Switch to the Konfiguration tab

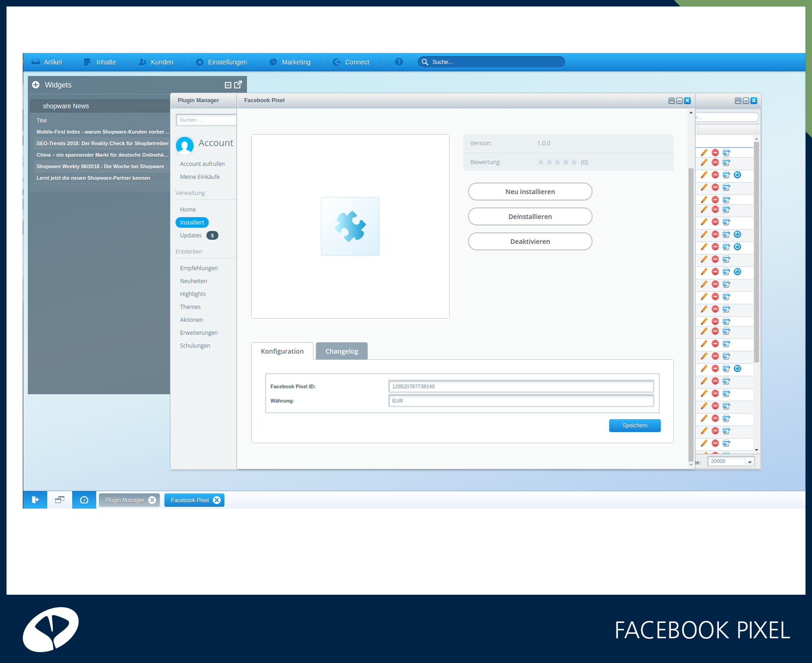[282, 351]
